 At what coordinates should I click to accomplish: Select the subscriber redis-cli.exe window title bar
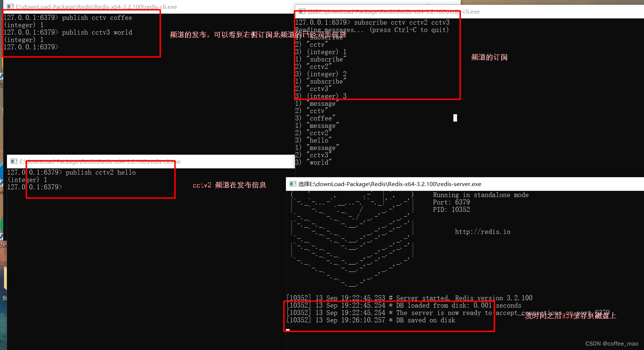pos(470,11)
